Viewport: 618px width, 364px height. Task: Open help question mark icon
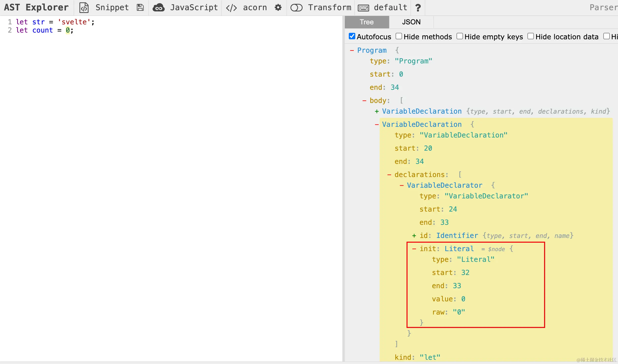pos(418,8)
